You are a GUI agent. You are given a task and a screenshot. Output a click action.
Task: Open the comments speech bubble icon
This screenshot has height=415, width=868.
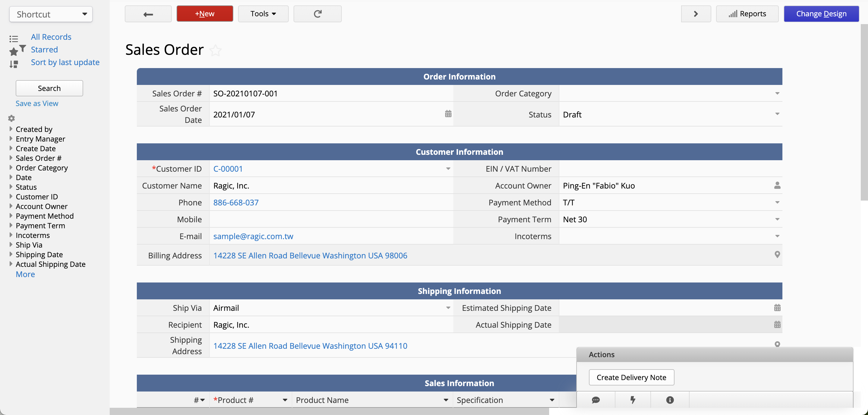click(596, 400)
